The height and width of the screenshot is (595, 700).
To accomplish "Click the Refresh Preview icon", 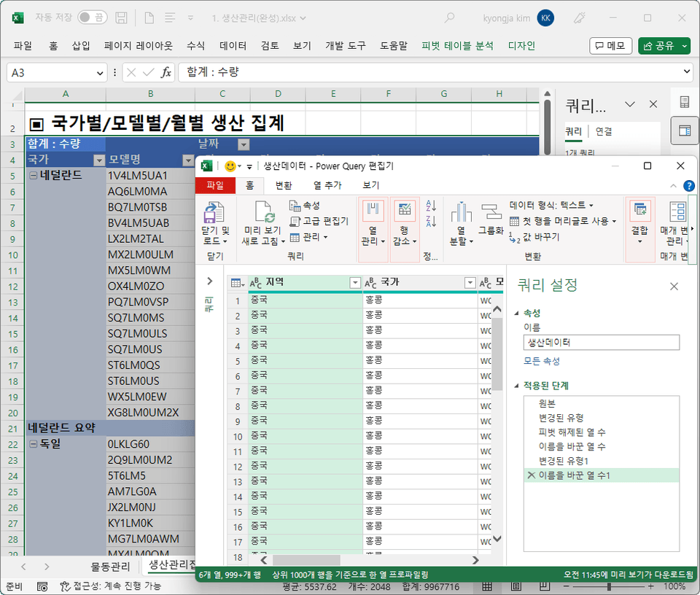I will [264, 212].
